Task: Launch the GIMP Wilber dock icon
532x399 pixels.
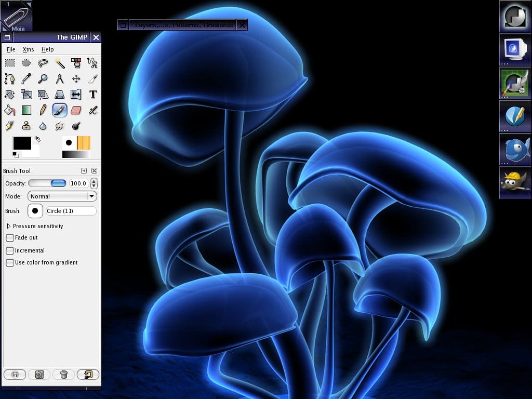Action: click(x=515, y=182)
